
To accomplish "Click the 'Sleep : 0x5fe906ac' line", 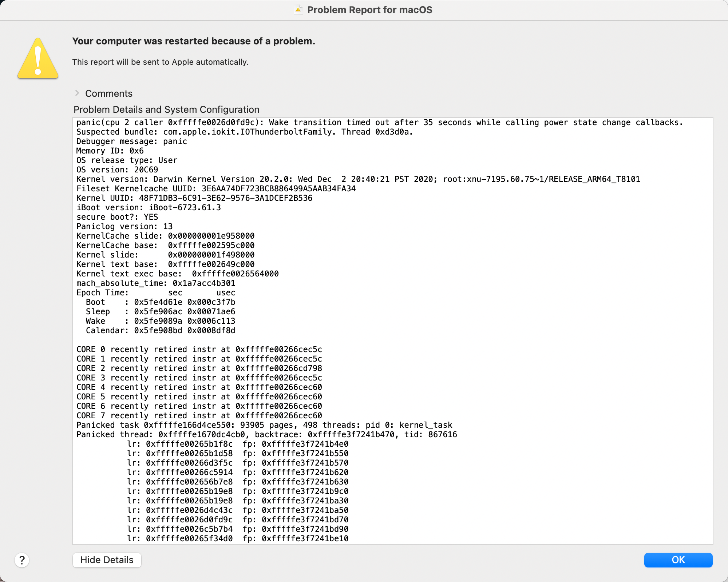I will tap(161, 312).
